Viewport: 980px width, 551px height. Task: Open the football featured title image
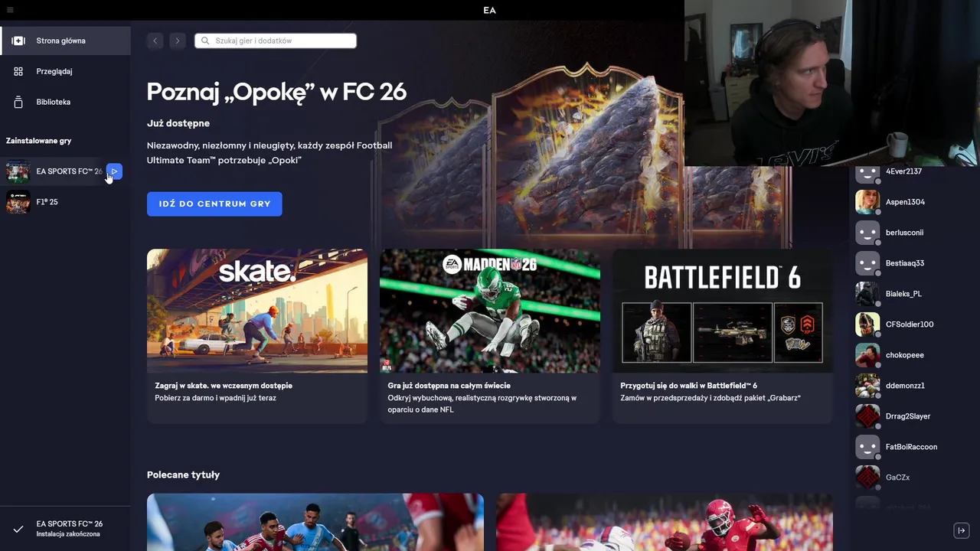pos(665,522)
